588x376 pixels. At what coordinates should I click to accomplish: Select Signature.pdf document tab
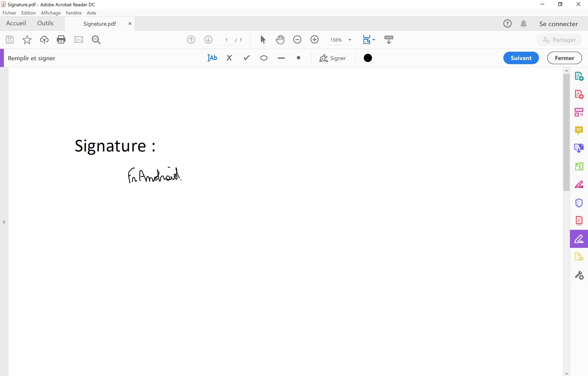(100, 24)
